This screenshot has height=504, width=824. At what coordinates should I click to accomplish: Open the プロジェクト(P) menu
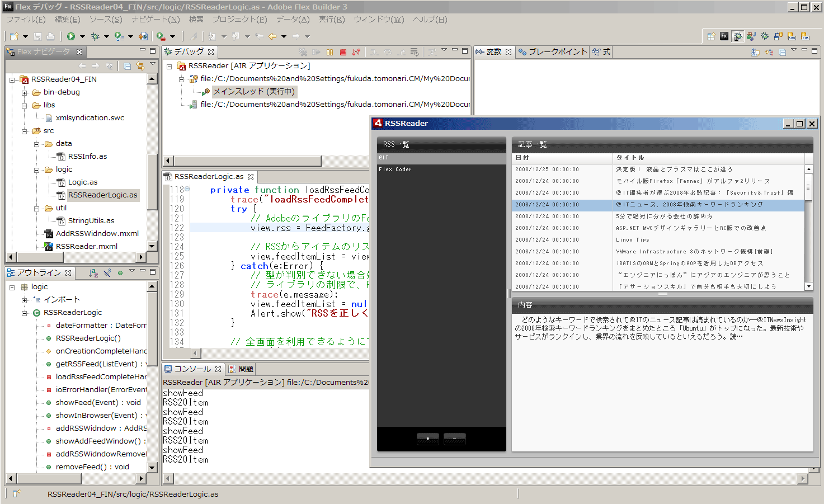[x=239, y=20]
